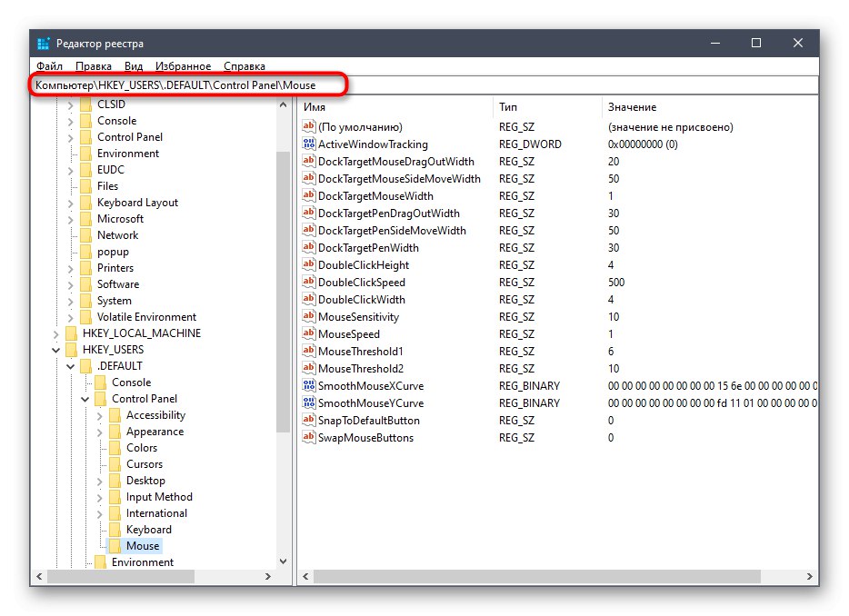Select the SmoothMouseYCurve binary value icon
The height and width of the screenshot is (616, 849).
[309, 403]
